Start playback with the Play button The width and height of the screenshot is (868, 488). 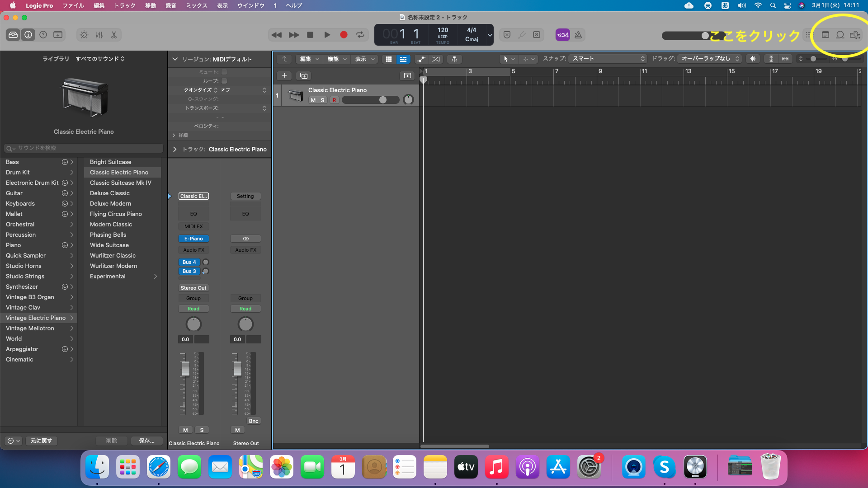click(327, 35)
